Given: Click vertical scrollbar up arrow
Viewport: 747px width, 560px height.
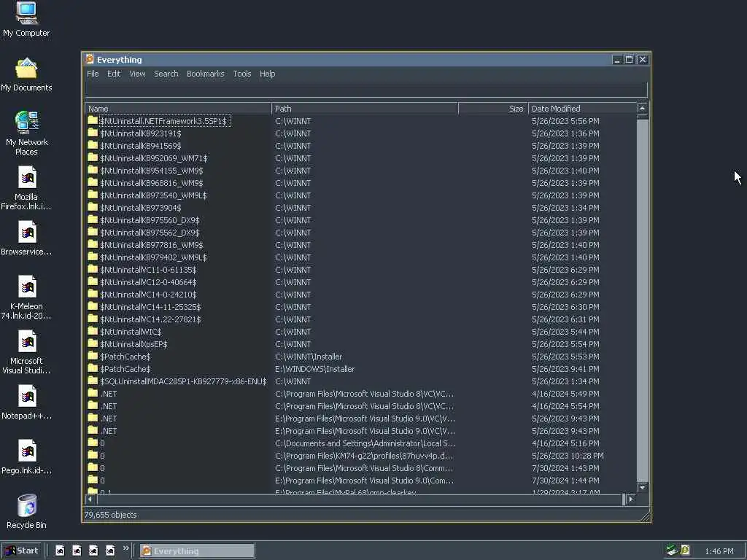Looking at the screenshot, I should click(x=642, y=109).
